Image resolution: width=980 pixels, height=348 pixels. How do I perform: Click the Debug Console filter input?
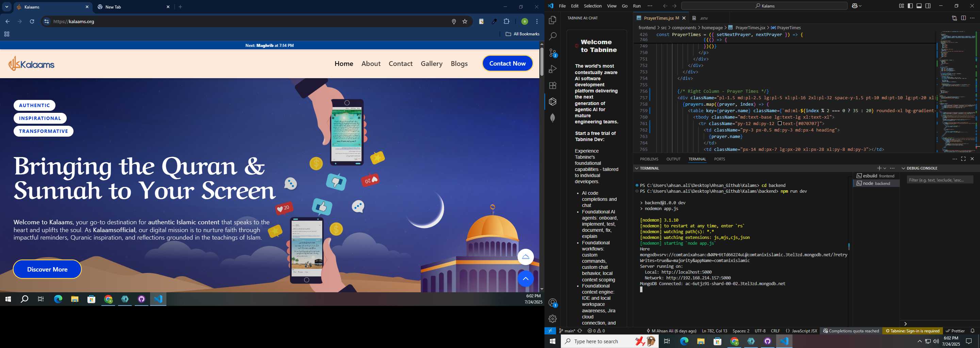click(x=939, y=180)
